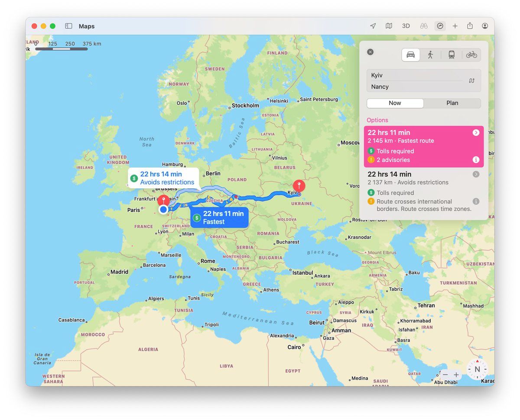The image size is (520, 420).
Task: Swap Kyiv and Nancy locations
Action: tap(472, 81)
